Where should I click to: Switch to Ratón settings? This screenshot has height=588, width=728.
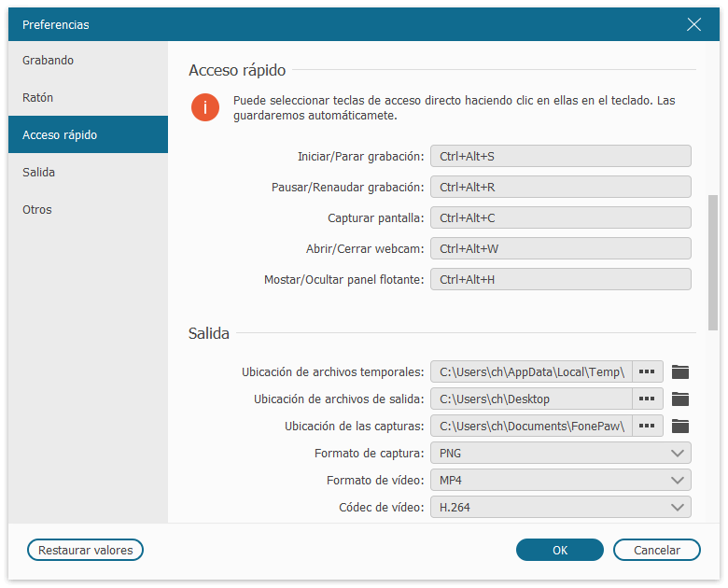[x=89, y=98]
